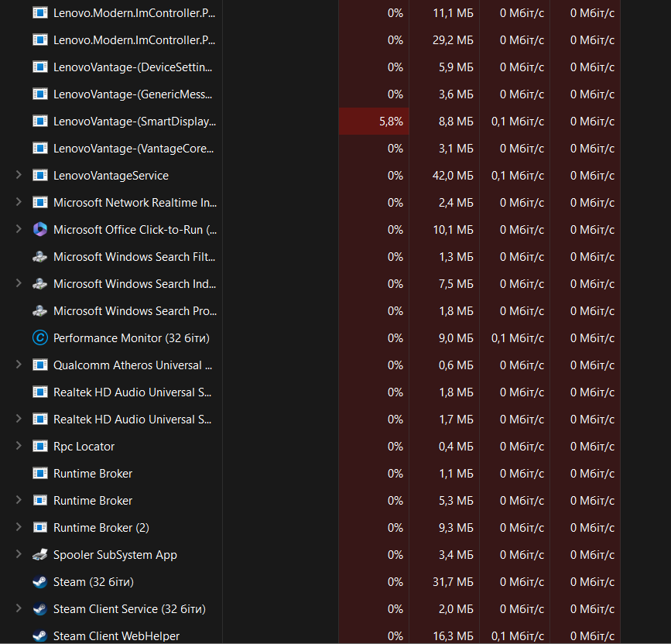Click the 0,4 МБ memory value of Rpc Locator
671x644 pixels.
[x=456, y=447]
